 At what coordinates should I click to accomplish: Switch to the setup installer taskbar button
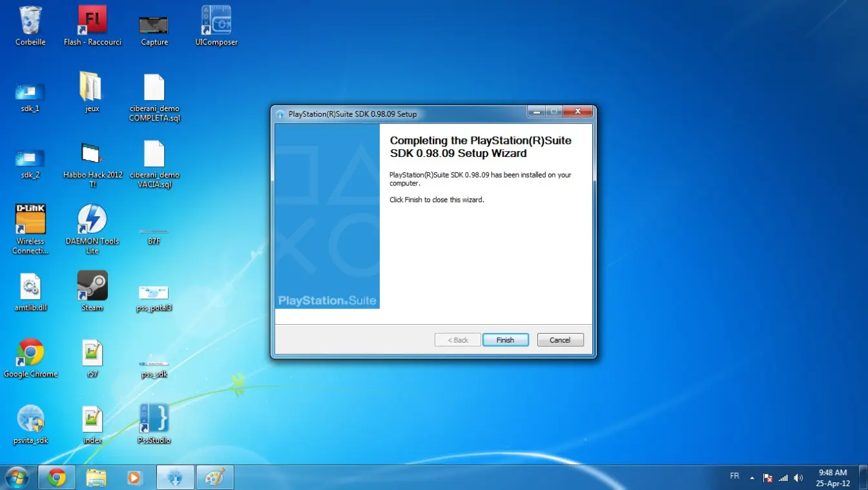click(175, 478)
